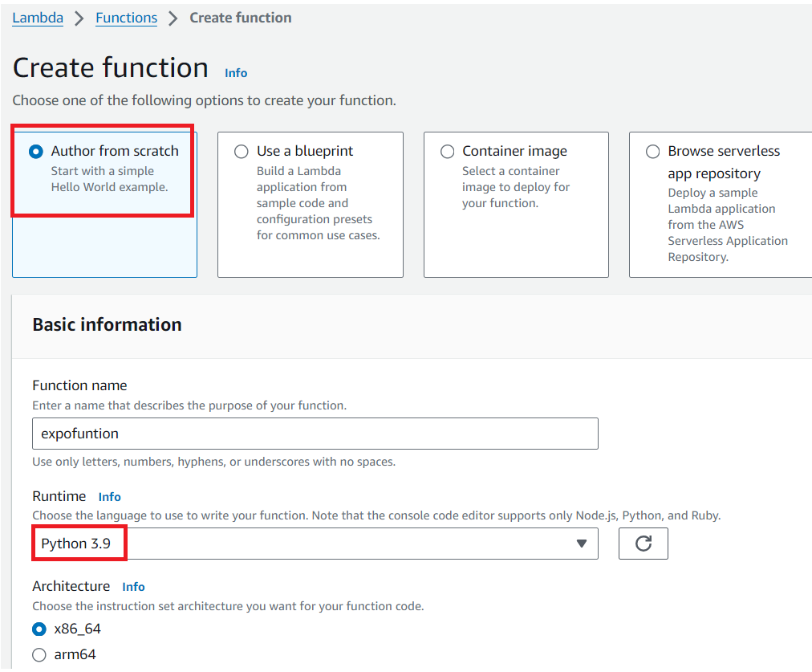The image size is (812, 672).
Task: Click the Use a blueprint card description
Action: coord(318,203)
